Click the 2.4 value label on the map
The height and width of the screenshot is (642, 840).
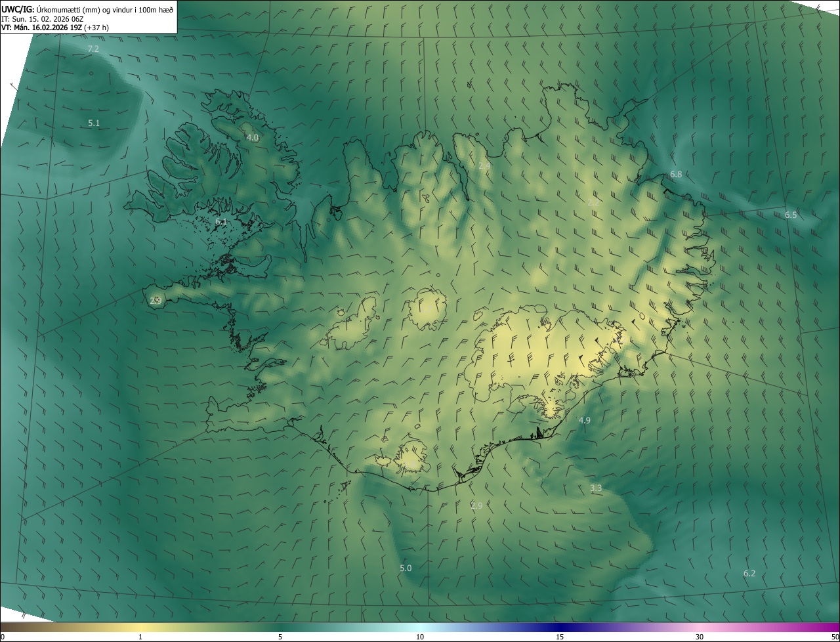(484, 166)
